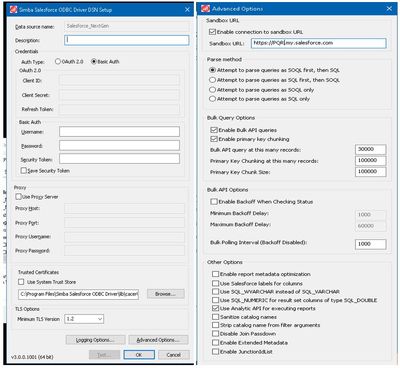Click the Browse button for certificates

[165, 294]
